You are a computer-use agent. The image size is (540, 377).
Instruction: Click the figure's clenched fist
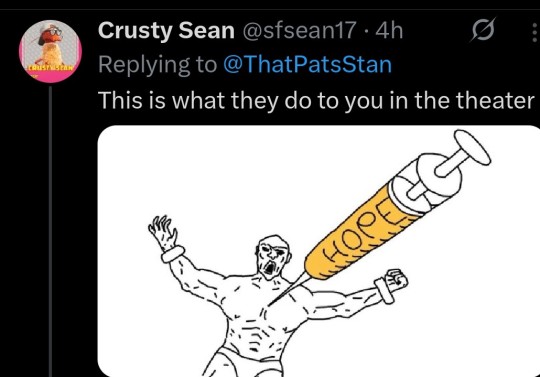(x=396, y=280)
